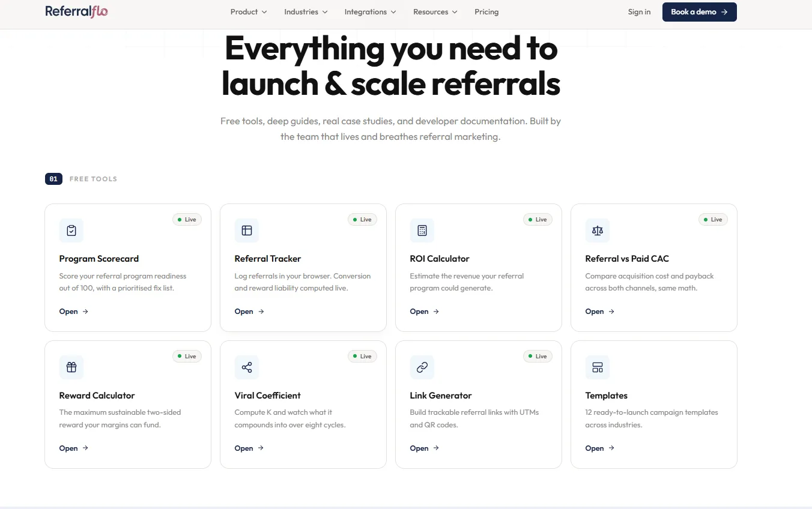Open the Referral vs Paid CAC link
This screenshot has height=509, width=812.
pos(600,312)
